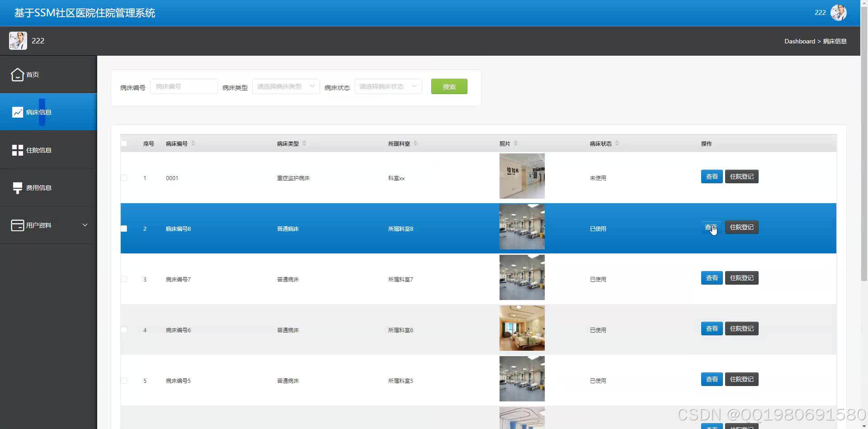This screenshot has height=429, width=868.
Task: Check the checkbox for row 病床编号5
Action: click(124, 381)
